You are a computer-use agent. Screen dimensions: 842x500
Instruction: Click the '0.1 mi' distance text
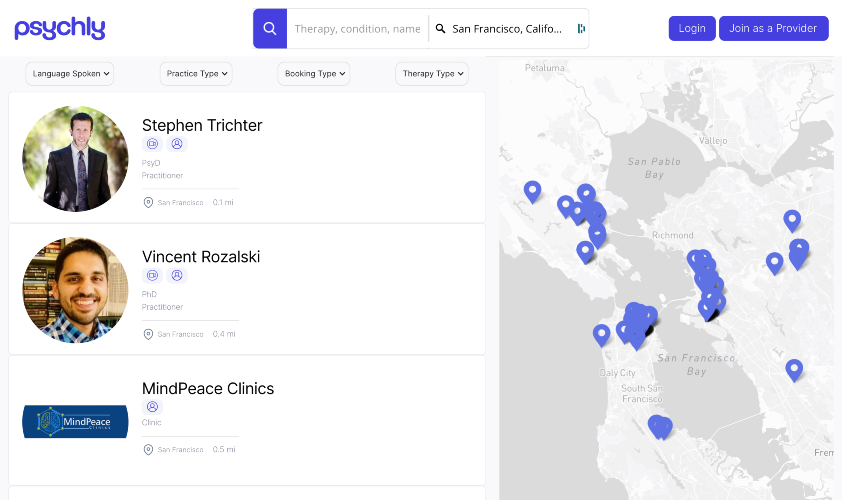click(x=223, y=202)
